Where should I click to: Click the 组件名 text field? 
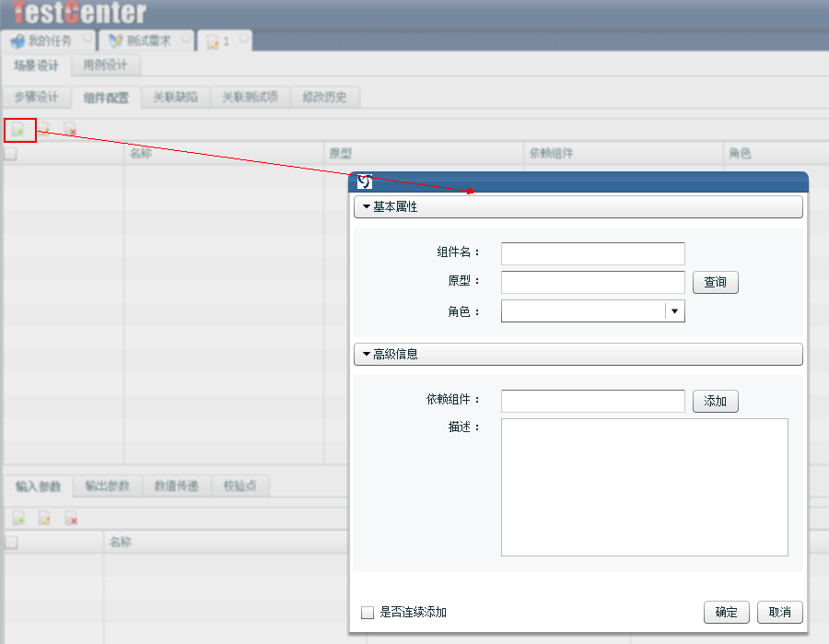pyautogui.click(x=592, y=253)
